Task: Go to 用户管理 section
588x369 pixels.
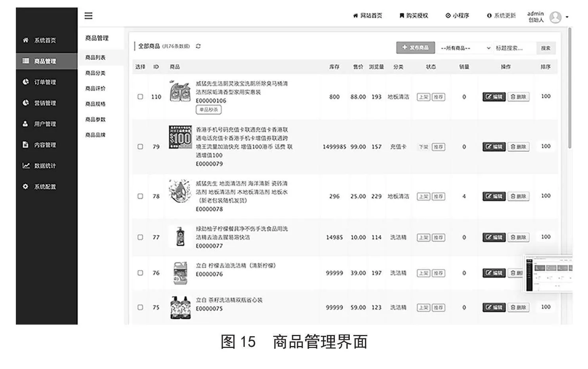Action: 40,124
